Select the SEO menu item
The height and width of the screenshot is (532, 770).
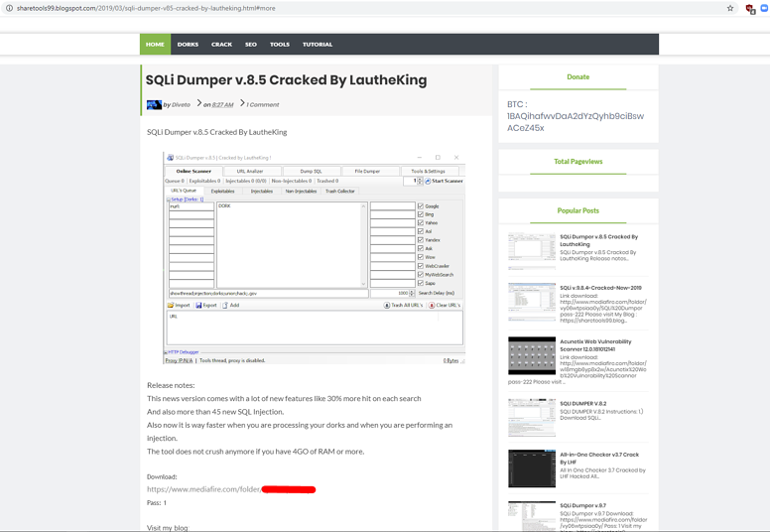[x=251, y=45]
